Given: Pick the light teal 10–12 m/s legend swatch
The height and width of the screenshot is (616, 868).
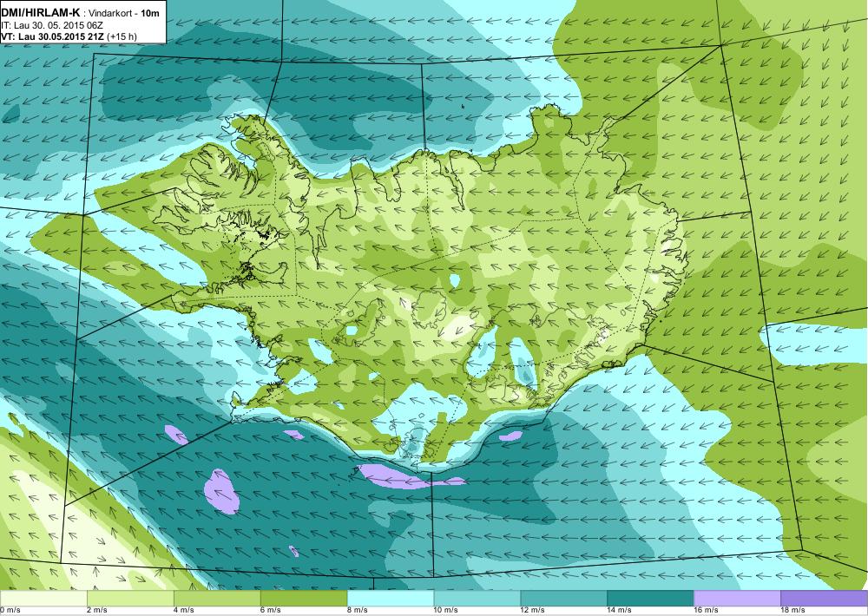Looking at the screenshot, I should 477,599.
